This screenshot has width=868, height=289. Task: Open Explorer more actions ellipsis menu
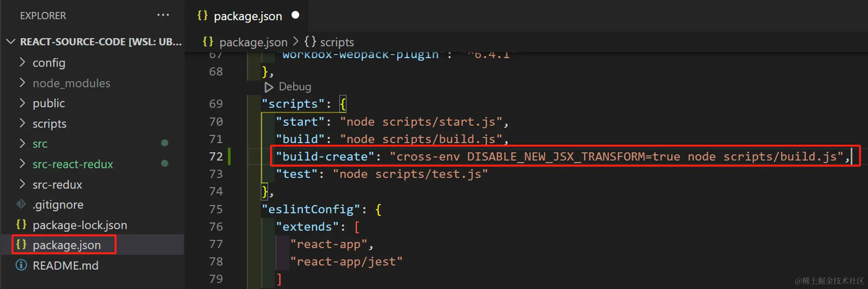(163, 15)
